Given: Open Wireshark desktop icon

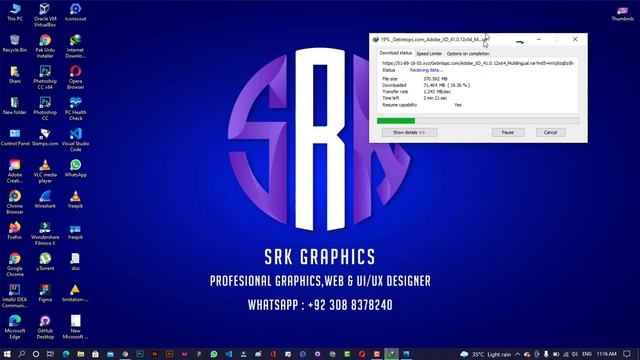Looking at the screenshot, I should point(45,200).
